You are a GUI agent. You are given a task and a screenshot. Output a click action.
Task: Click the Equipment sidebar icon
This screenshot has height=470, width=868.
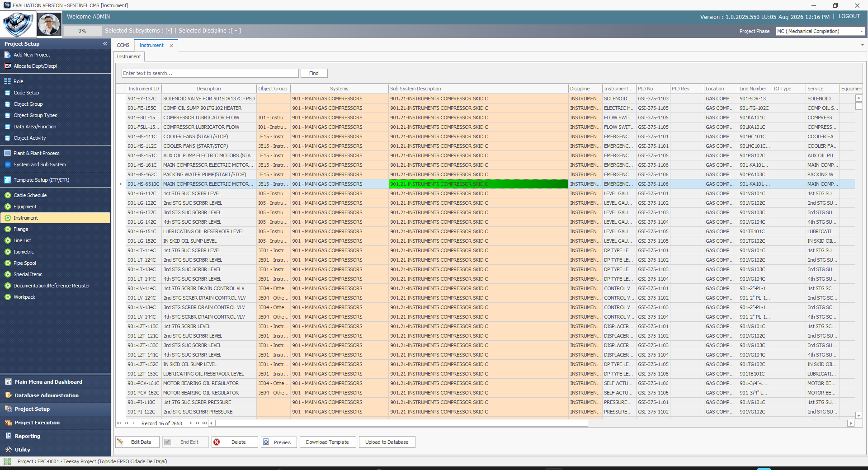pyautogui.click(x=8, y=207)
